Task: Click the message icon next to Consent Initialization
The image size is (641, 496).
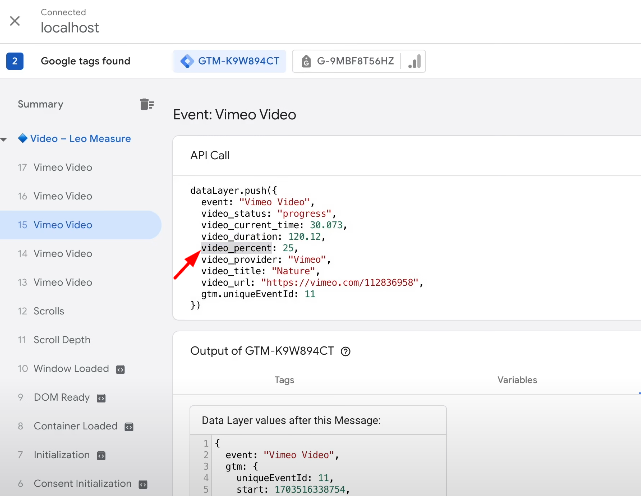Action: coord(143,485)
